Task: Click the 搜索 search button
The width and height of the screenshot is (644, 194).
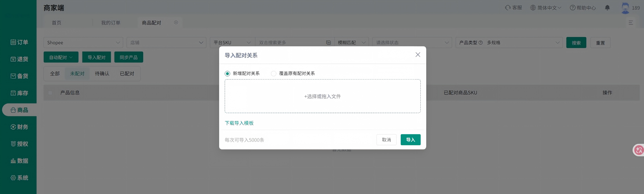Action: (x=576, y=43)
